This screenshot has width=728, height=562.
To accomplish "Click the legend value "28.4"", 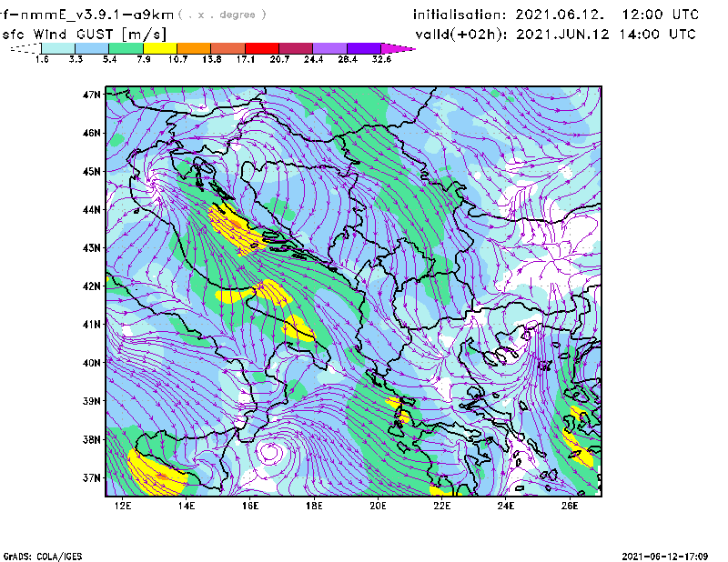I will tap(348, 59).
